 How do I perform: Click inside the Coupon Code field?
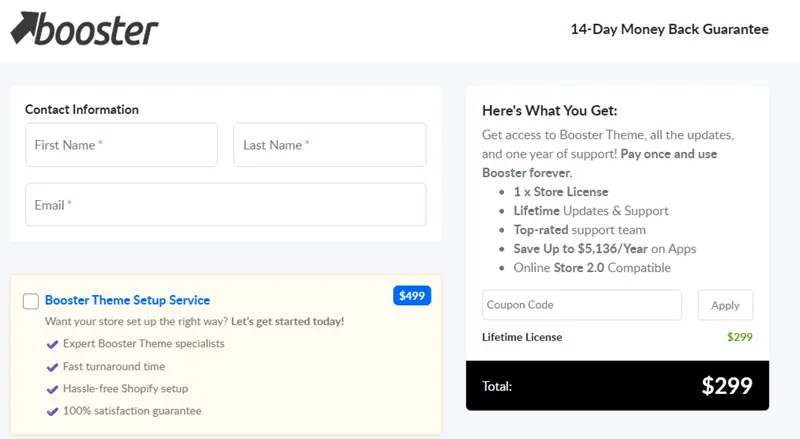[582, 305]
